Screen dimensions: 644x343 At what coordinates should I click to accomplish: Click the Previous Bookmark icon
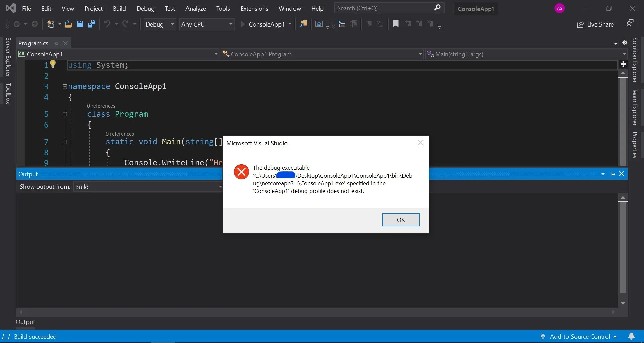click(x=408, y=24)
